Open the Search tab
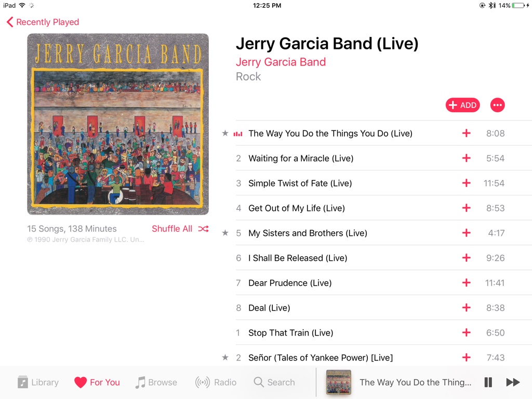This screenshot has height=399, width=532. (x=274, y=382)
